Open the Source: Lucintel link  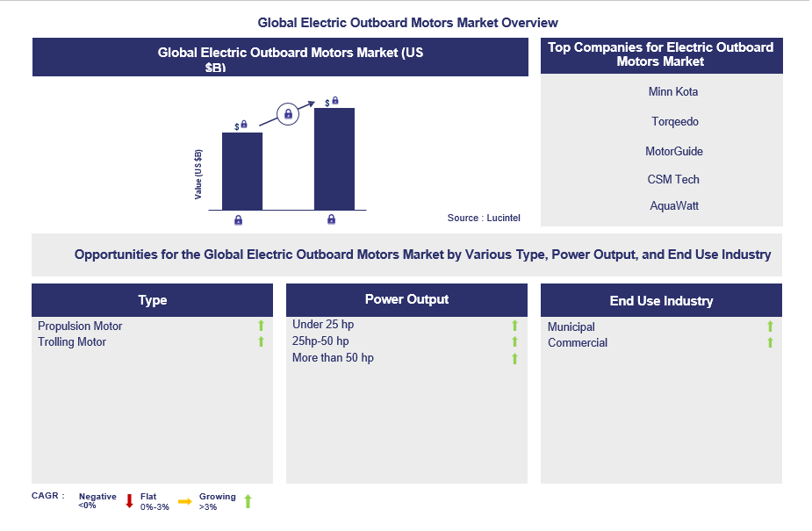tap(484, 218)
